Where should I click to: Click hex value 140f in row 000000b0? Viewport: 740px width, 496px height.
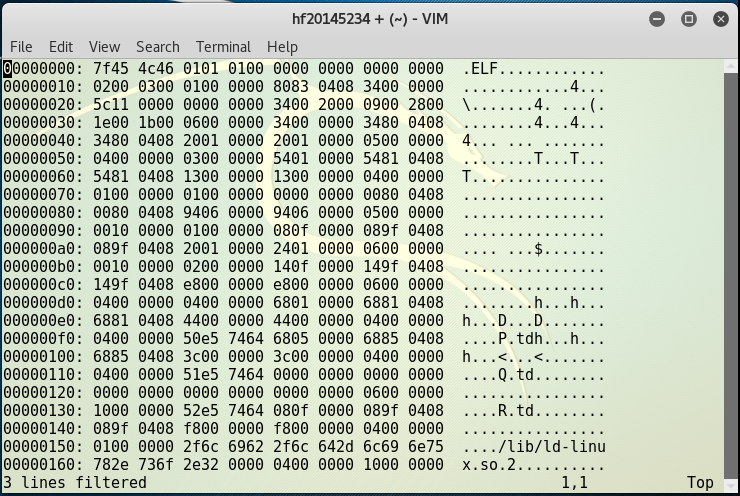tap(291, 266)
